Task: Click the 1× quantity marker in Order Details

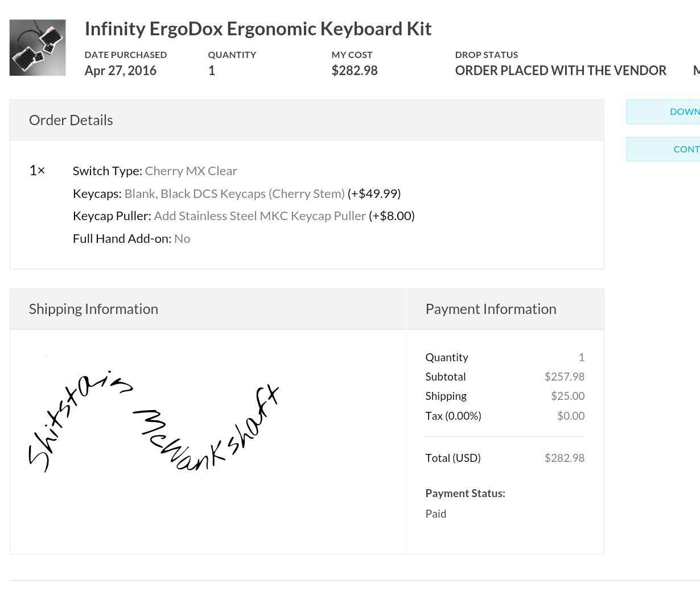Action: (37, 171)
